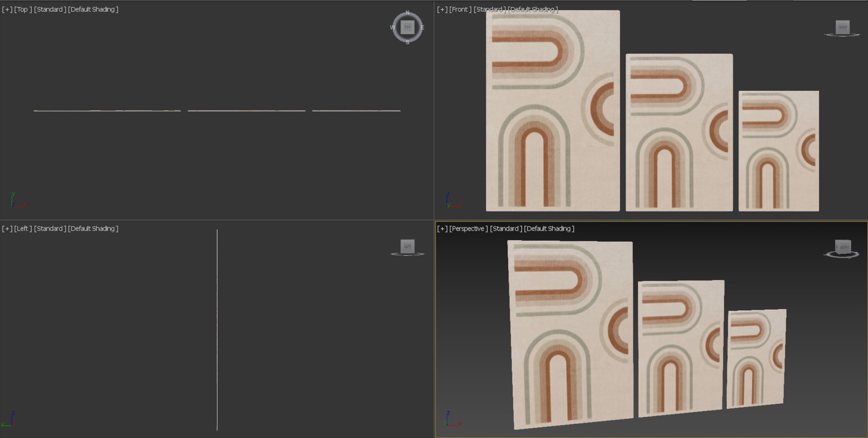Click the Front viewport ViewCube
The image size is (868, 438).
[842, 27]
